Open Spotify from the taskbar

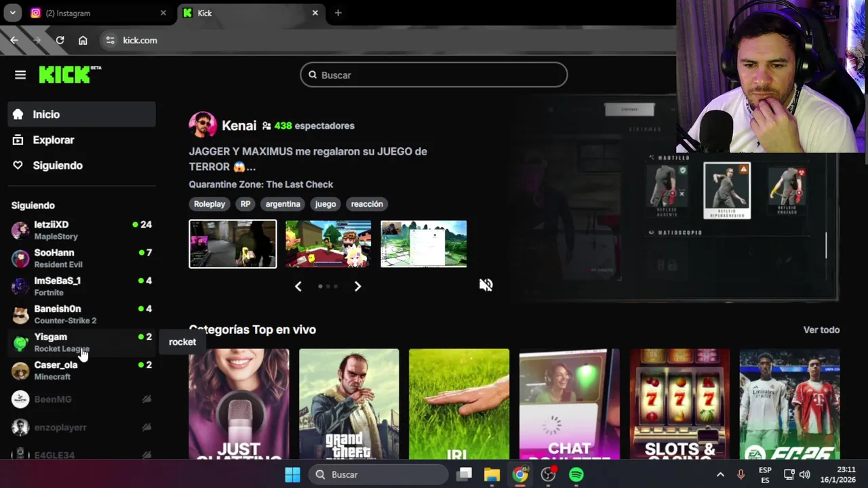(576, 474)
